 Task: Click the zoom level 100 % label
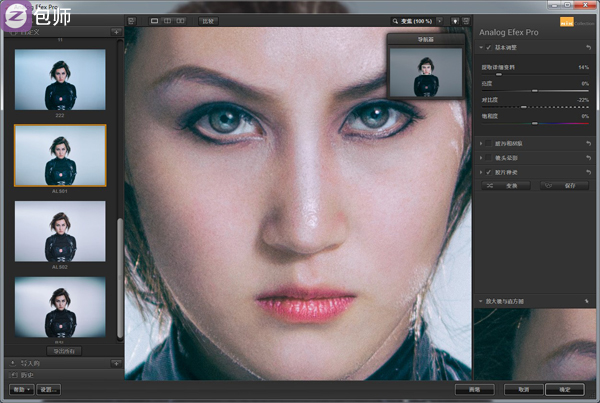[x=416, y=21]
